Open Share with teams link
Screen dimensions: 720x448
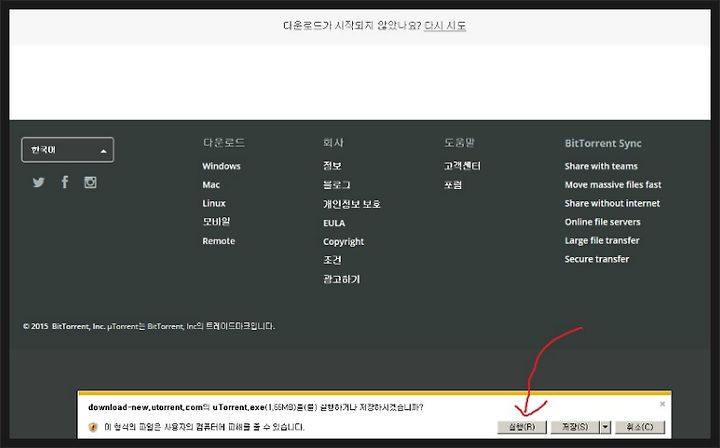601,166
